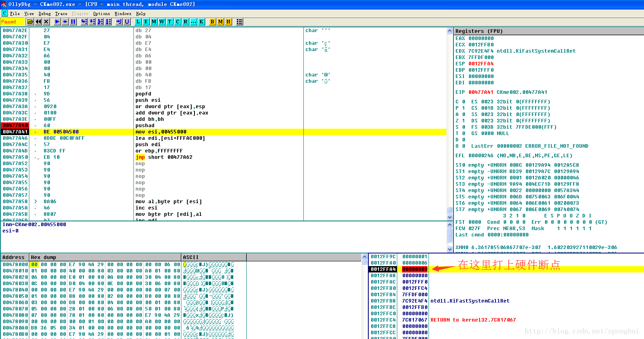Open the Help menu
The height and width of the screenshot is (339, 644).
[141, 13]
